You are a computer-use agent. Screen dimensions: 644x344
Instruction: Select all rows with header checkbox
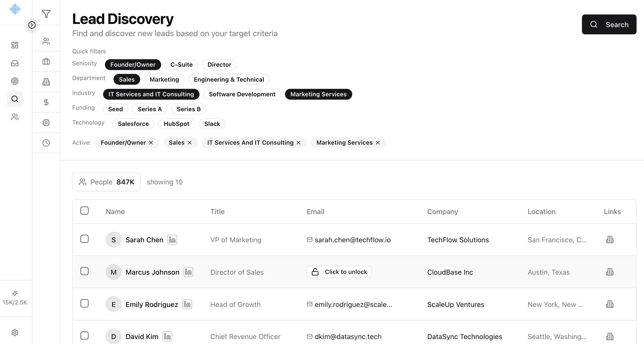click(x=84, y=211)
